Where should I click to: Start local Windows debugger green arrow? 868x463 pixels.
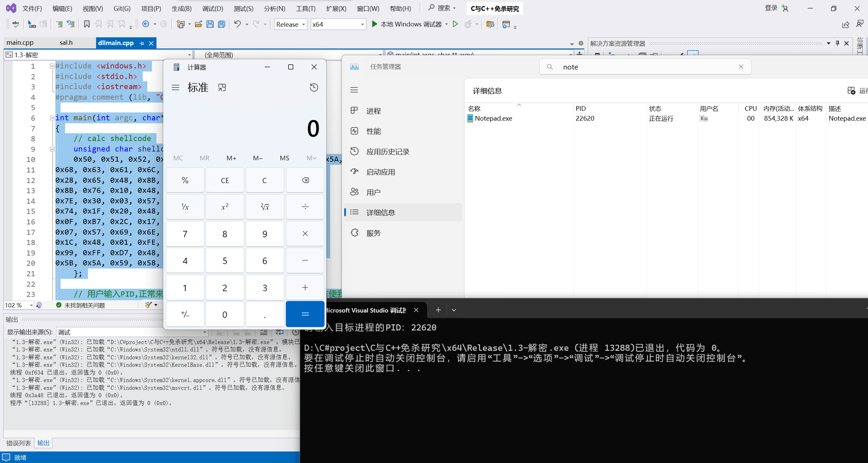pos(374,24)
